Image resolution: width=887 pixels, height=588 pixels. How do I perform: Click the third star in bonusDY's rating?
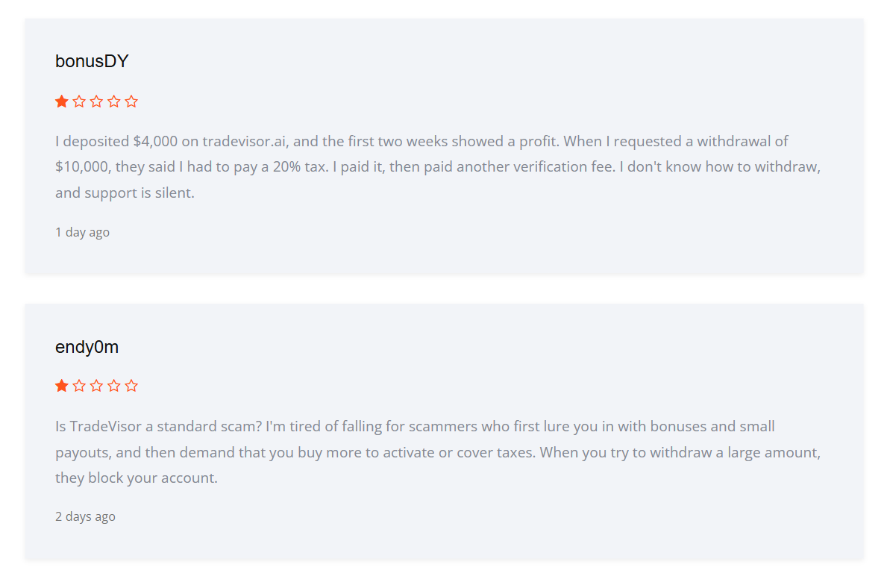point(96,101)
